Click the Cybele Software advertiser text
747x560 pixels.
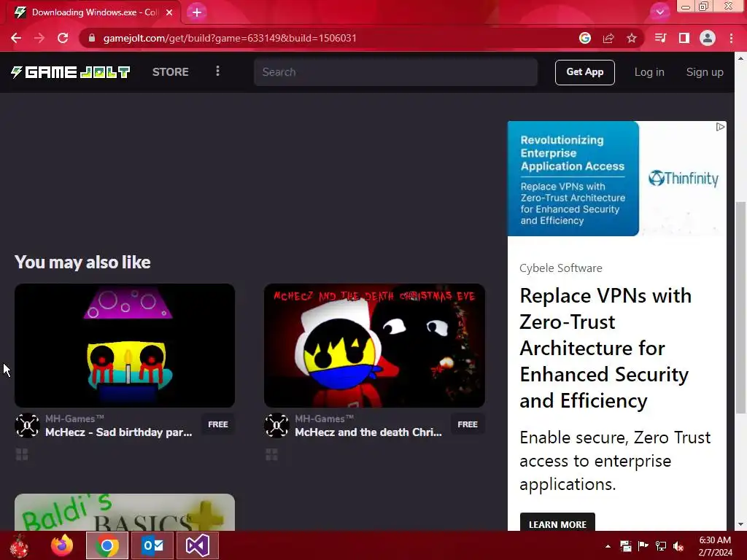coord(561,268)
